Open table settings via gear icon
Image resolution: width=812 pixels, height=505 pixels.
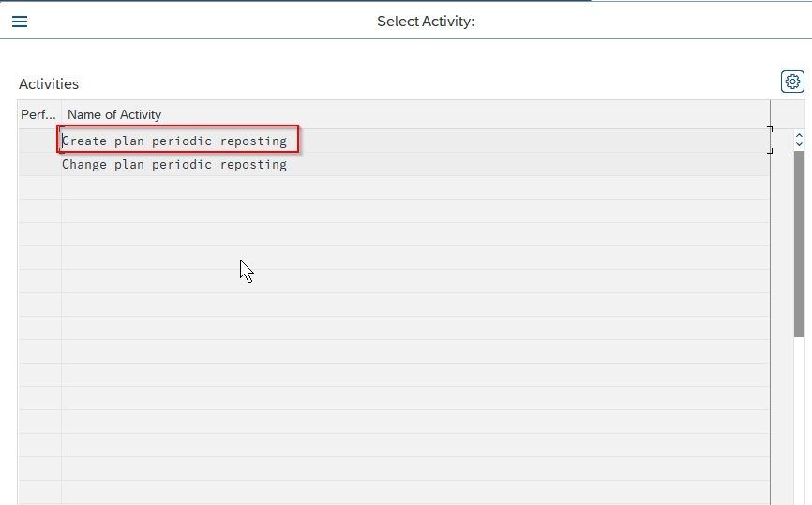[792, 82]
